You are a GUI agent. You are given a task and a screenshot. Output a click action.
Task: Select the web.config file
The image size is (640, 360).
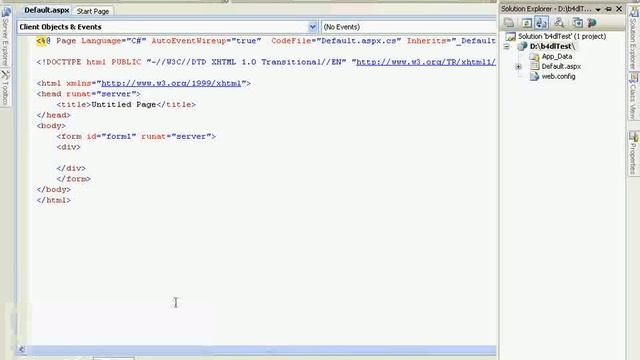pos(558,76)
